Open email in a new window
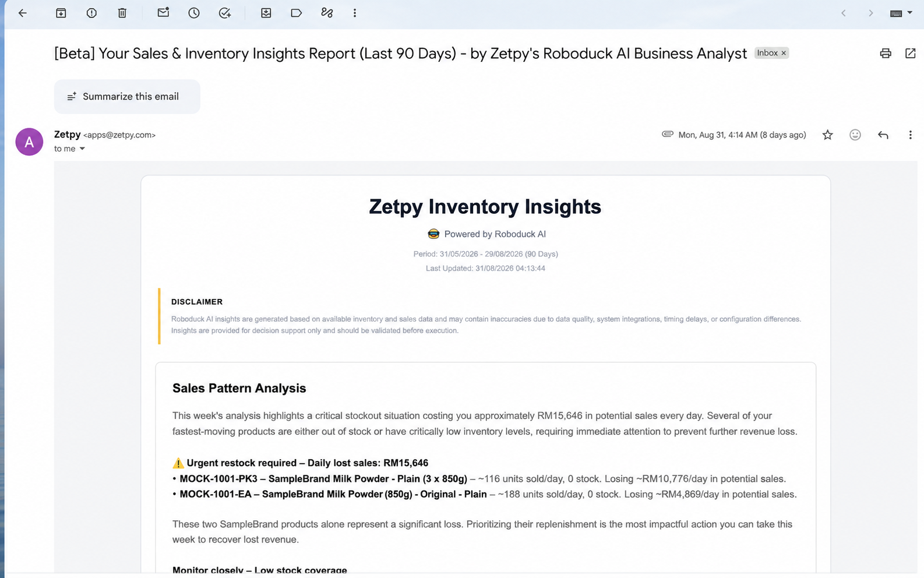Screen dimensions: 924x578 [911, 54]
